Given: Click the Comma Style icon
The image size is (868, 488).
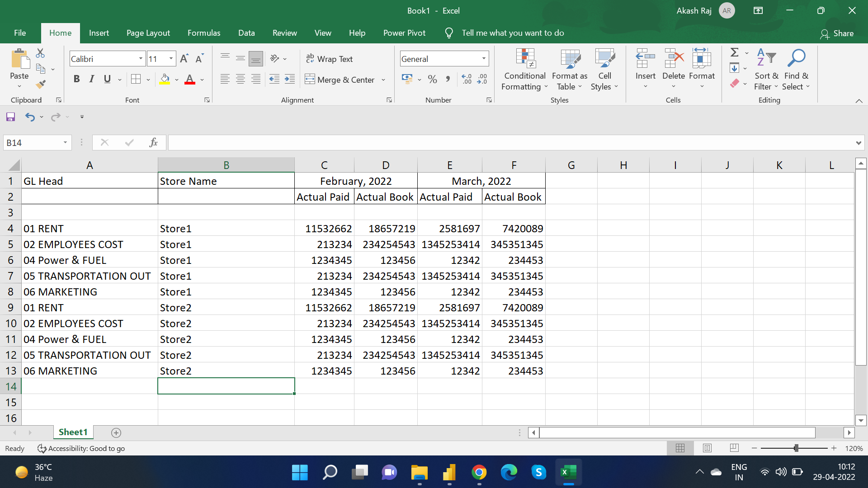Looking at the screenshot, I should pyautogui.click(x=448, y=80).
